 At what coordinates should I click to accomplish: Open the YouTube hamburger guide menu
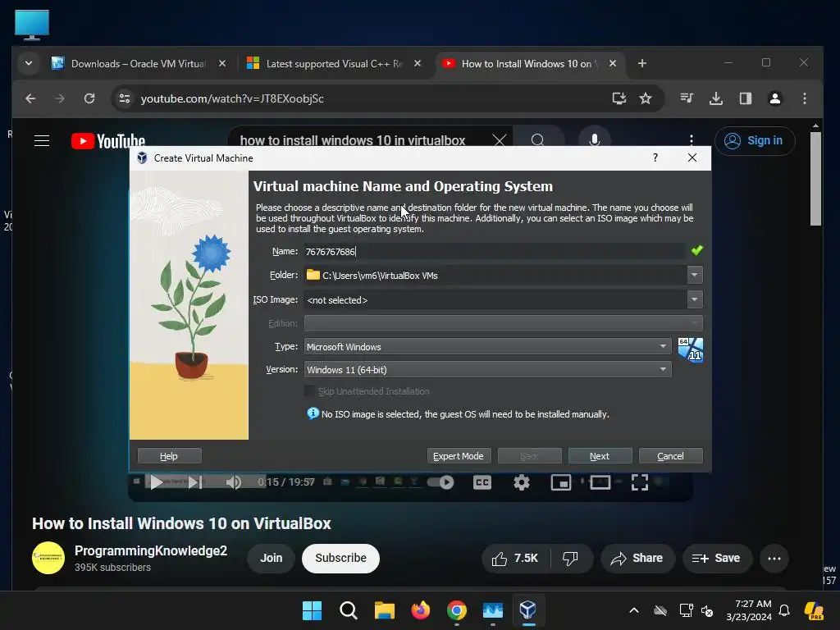[x=42, y=140]
